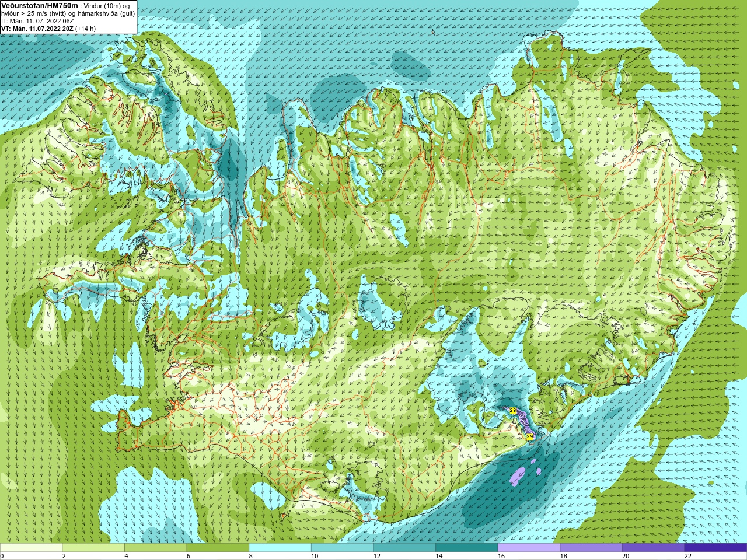
Task: Select the 4–6 m/s green legend swatch
Action: point(155,548)
